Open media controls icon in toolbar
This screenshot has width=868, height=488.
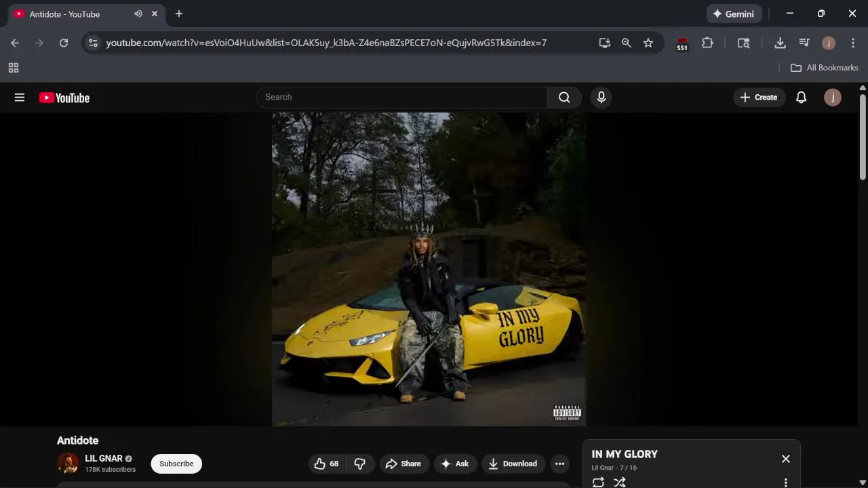coord(804,43)
